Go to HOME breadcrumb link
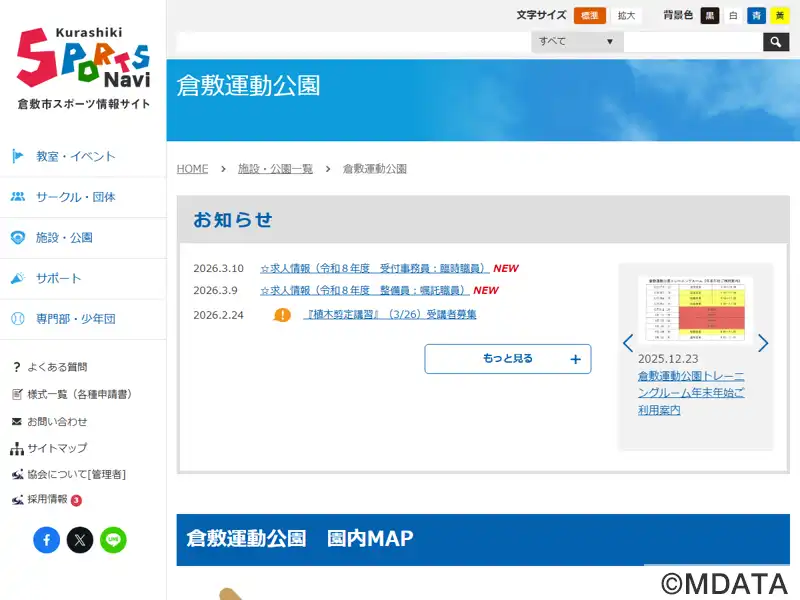 192,169
